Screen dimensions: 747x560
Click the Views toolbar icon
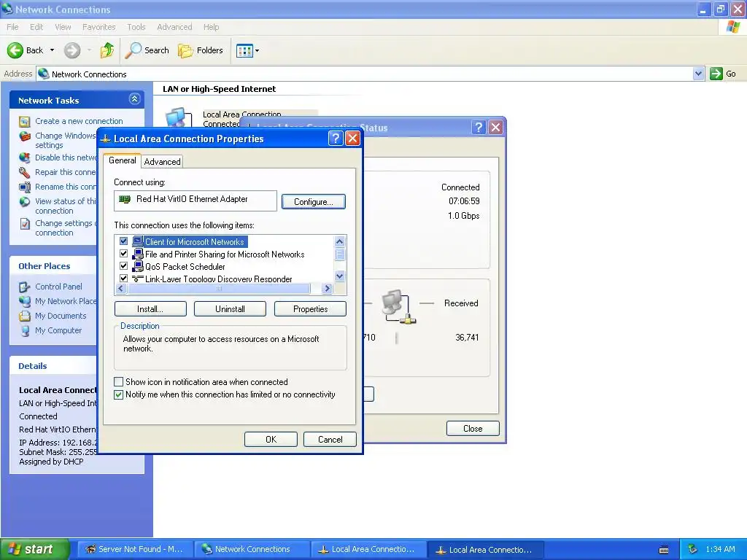(x=244, y=50)
